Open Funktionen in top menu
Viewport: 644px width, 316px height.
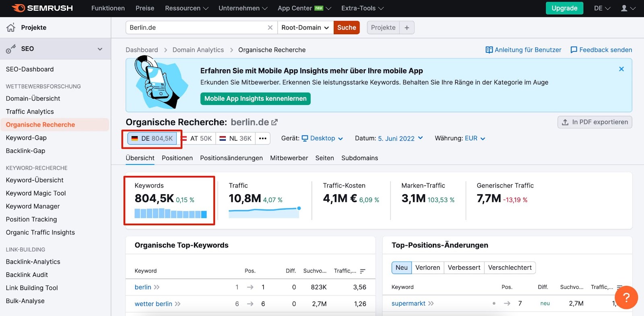click(x=108, y=8)
